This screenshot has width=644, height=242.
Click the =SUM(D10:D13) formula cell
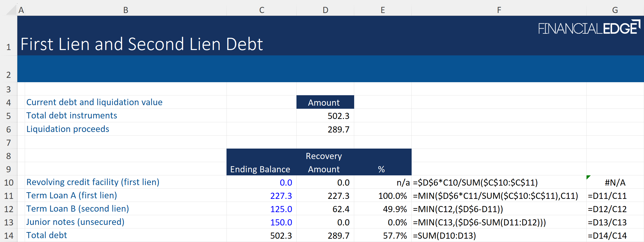(444, 235)
